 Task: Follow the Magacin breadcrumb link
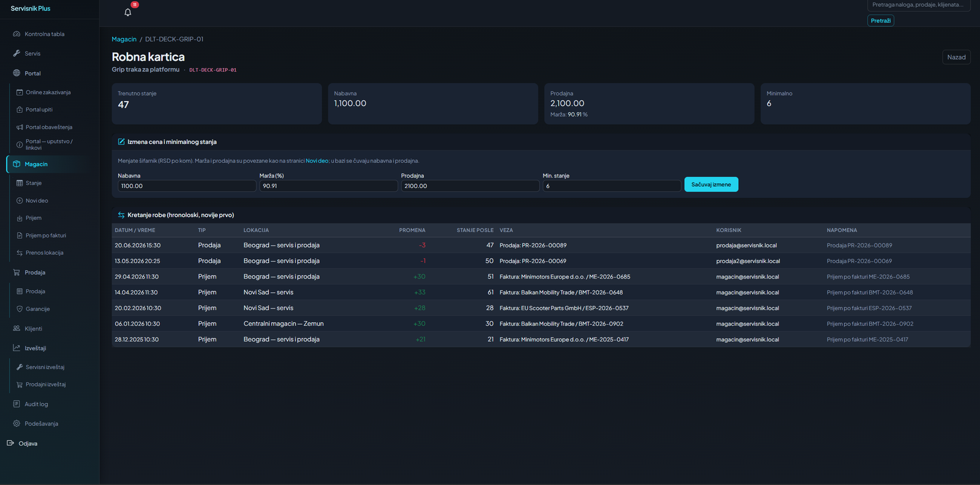124,39
